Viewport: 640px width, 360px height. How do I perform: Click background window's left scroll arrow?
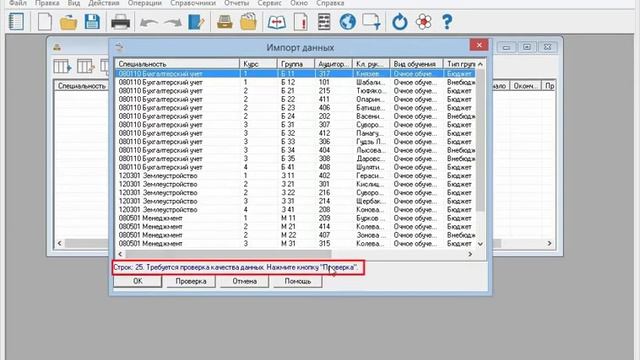click(60, 243)
